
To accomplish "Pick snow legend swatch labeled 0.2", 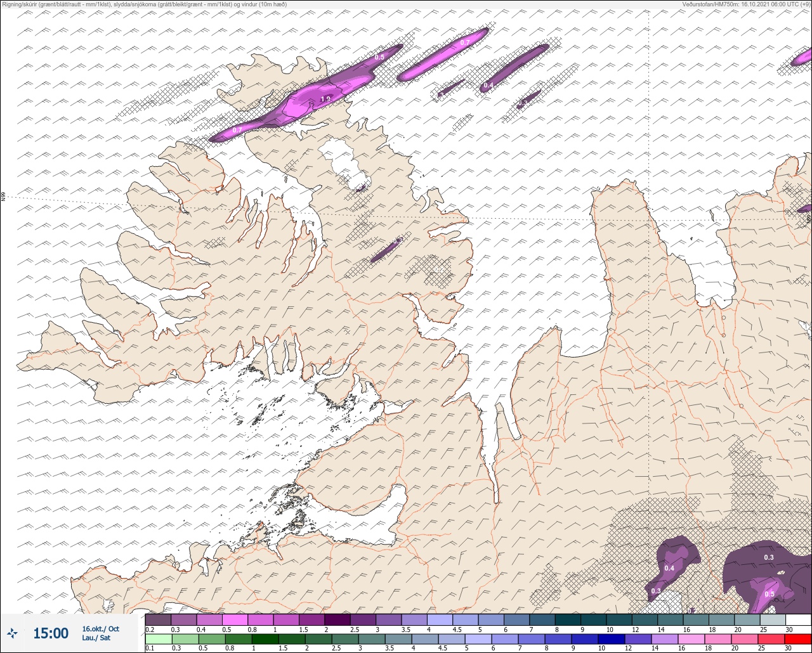I will [158, 619].
